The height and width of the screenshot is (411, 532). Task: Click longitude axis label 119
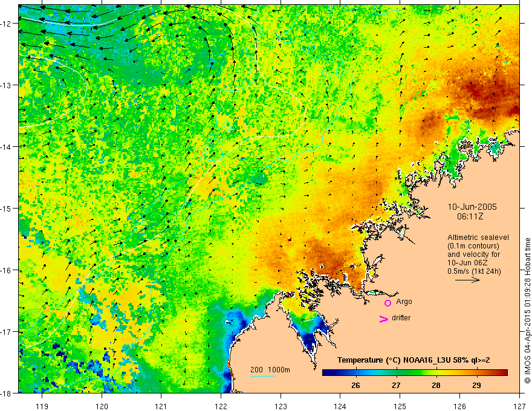pos(42,406)
